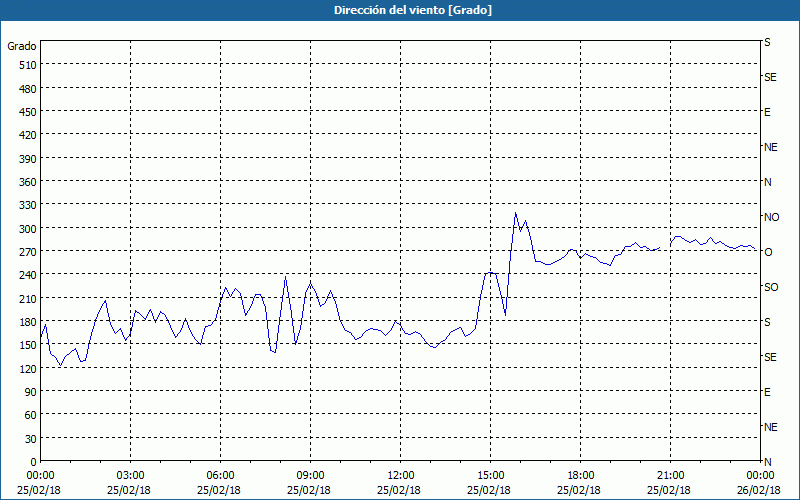Click the 60 degree axis label
The image size is (800, 500).
31,415
